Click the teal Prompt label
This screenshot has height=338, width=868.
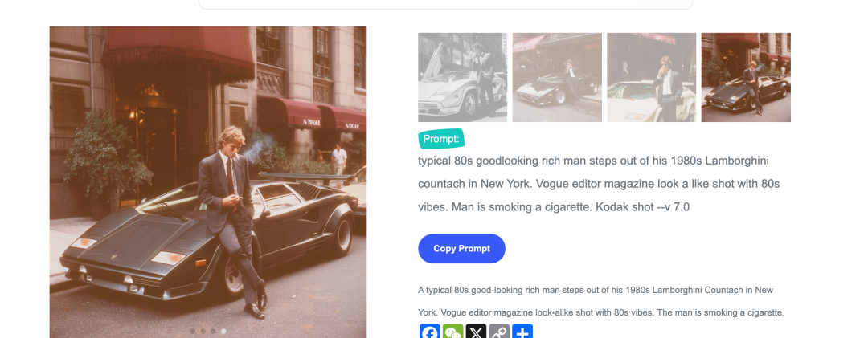click(440, 139)
